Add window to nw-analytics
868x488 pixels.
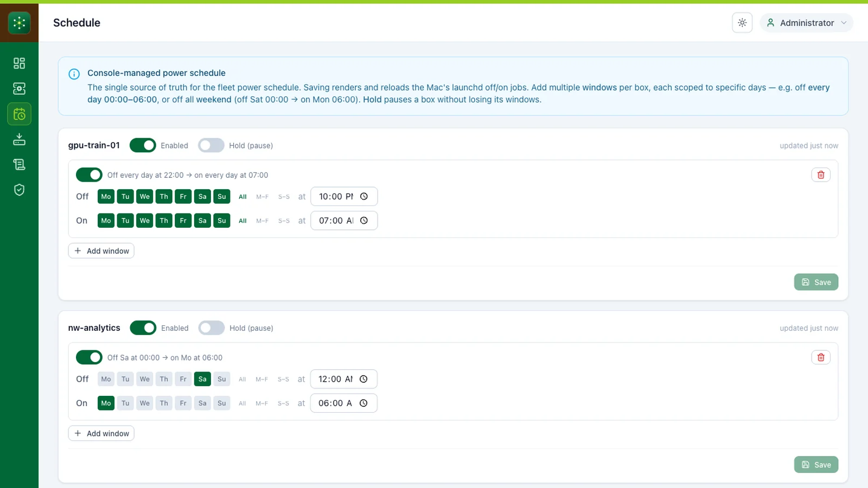click(x=101, y=433)
